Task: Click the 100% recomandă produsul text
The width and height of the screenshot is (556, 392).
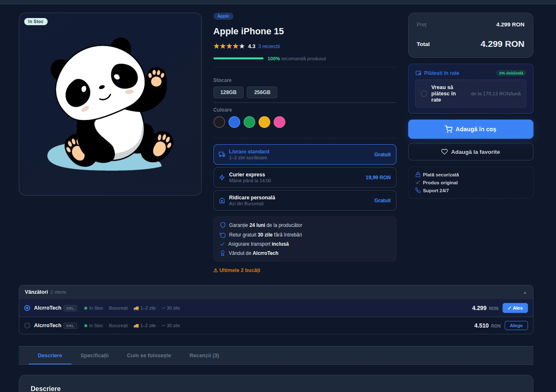Action: coord(297,59)
